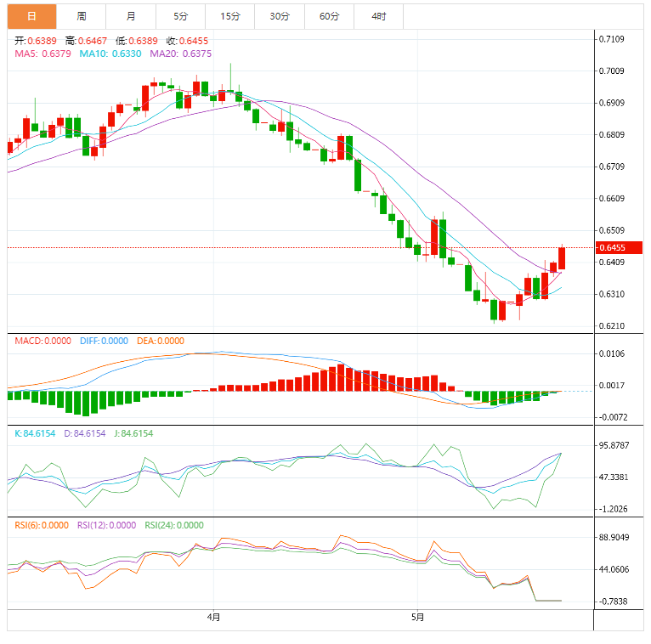Image resolution: width=651 pixels, height=644 pixels.
Task: Open the 5分 timeframe tab
Action: [x=181, y=16]
